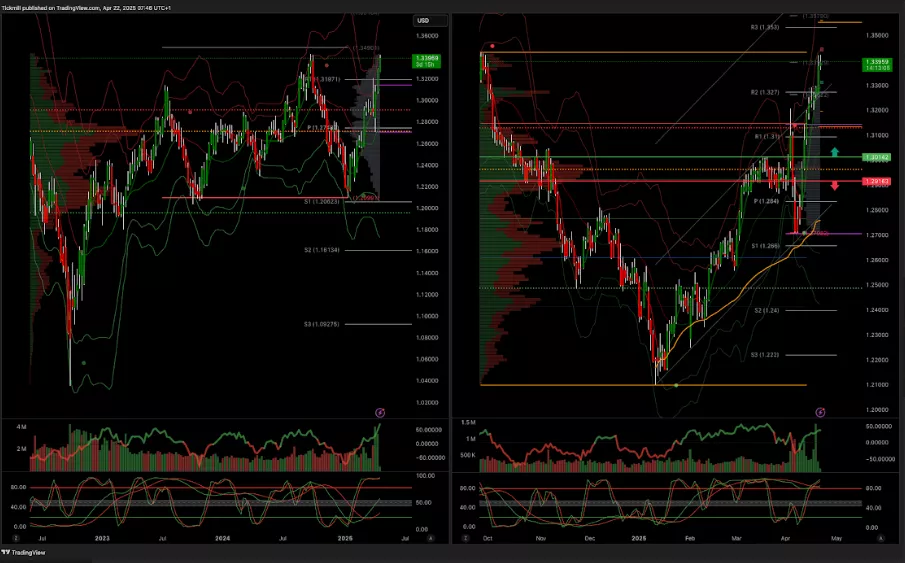The width and height of the screenshot is (905, 563).
Task: Click the S3 (1.222) pivot label
Action: pyautogui.click(x=765, y=355)
